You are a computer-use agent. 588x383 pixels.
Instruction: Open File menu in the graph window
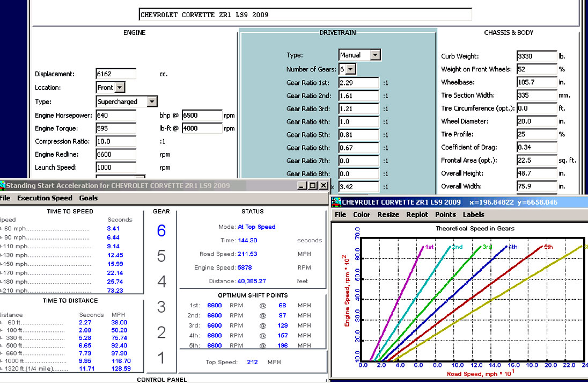tap(341, 214)
